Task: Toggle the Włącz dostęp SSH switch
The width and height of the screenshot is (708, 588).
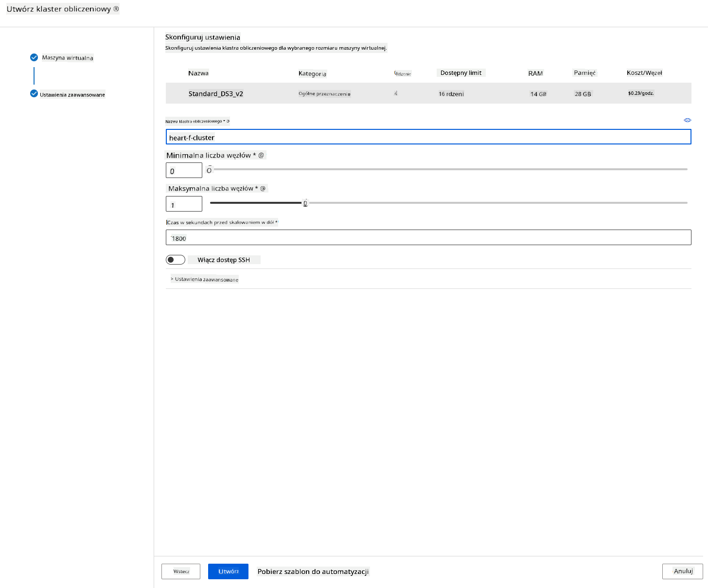Action: click(176, 260)
